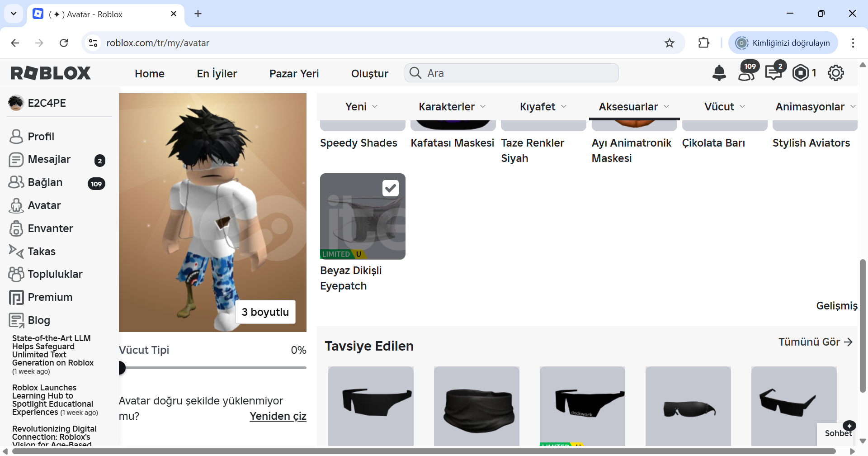The height and width of the screenshot is (456, 868).
Task: Close the Avatar - Roblox tab
Action: pos(174,14)
